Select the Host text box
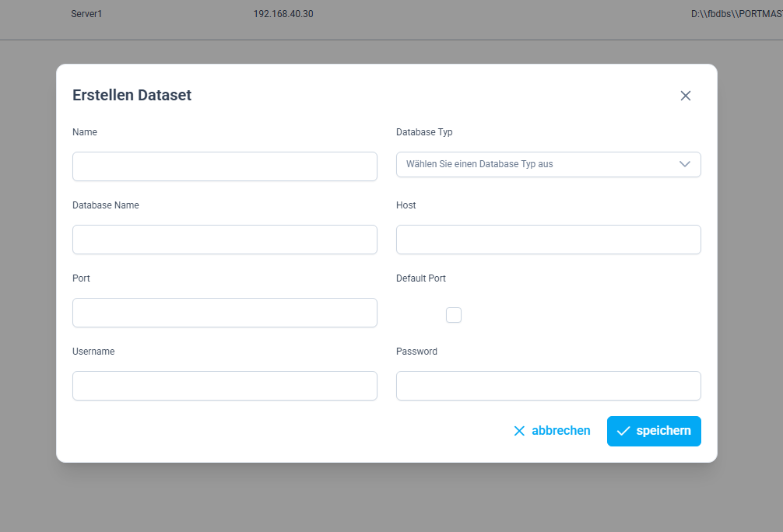Image resolution: width=783 pixels, height=532 pixels. 548,240
